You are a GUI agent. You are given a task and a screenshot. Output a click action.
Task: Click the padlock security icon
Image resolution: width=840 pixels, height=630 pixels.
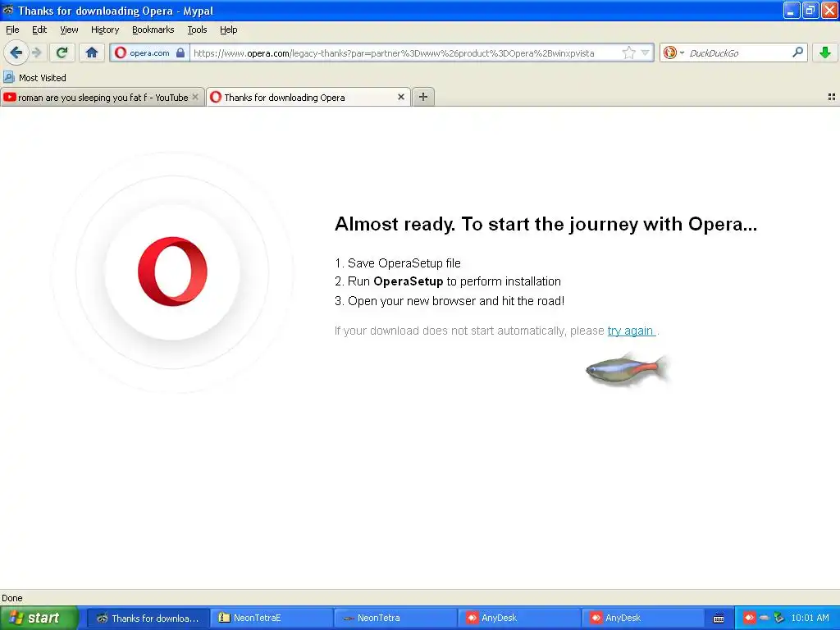pos(180,52)
